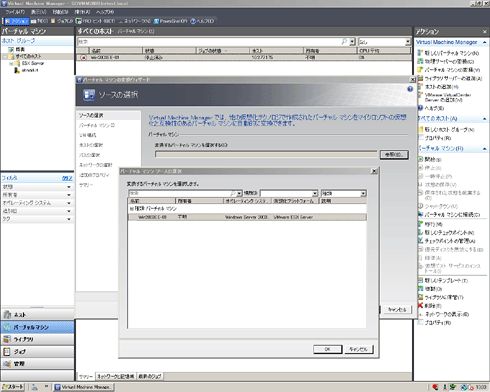Click the green start action icon
The image size is (490, 392).
coord(420,159)
